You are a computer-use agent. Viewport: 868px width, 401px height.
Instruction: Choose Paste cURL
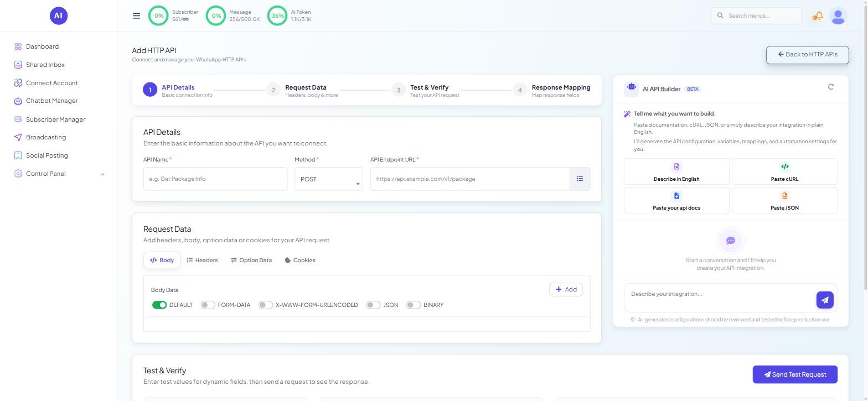(x=784, y=171)
